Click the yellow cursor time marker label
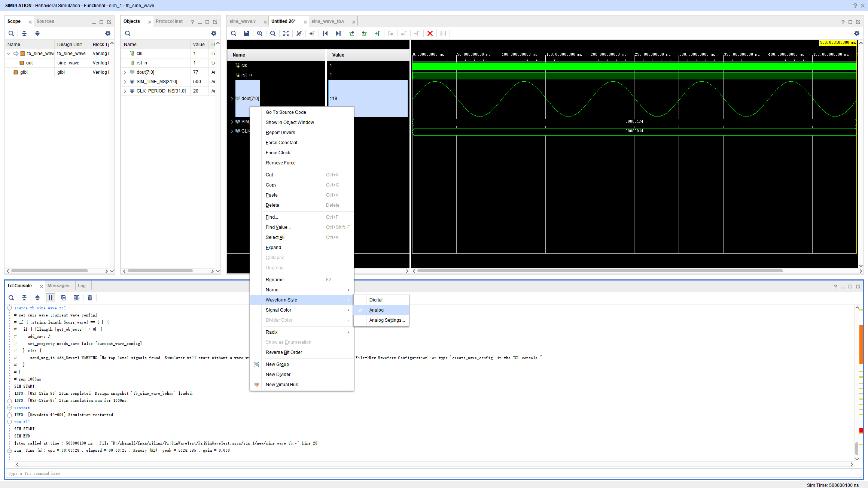The height and width of the screenshot is (488, 868). coord(838,43)
